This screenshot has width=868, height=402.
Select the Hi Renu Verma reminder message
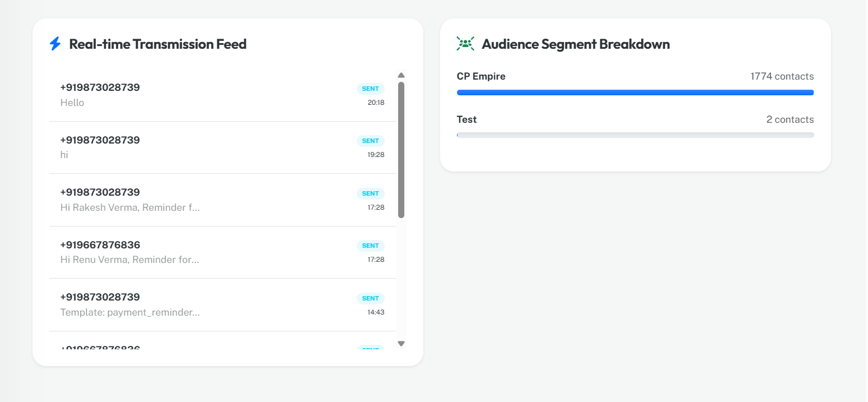tap(222, 252)
